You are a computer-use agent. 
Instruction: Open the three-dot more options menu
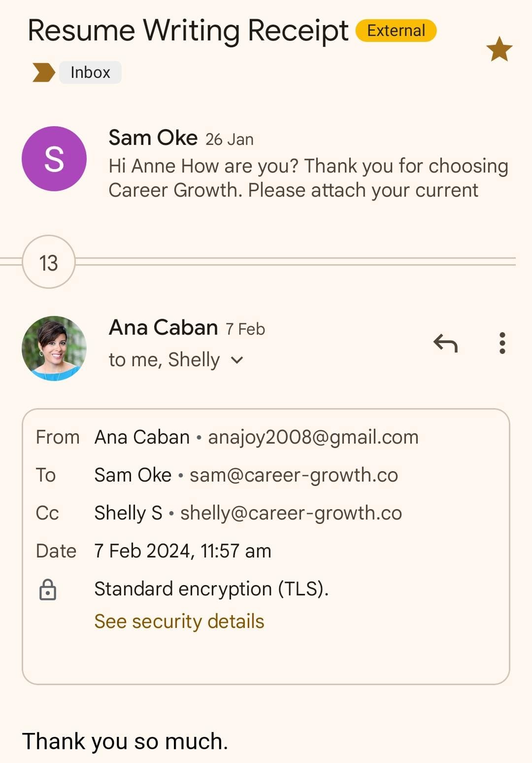click(502, 343)
